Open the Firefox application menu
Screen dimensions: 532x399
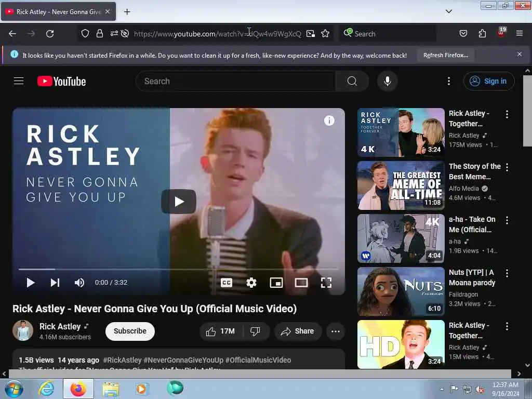(520, 33)
